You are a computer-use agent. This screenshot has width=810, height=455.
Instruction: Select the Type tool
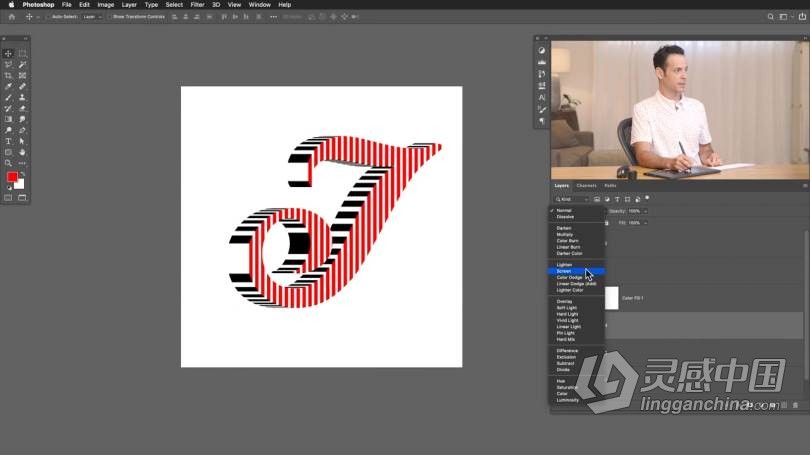pyautogui.click(x=9, y=141)
